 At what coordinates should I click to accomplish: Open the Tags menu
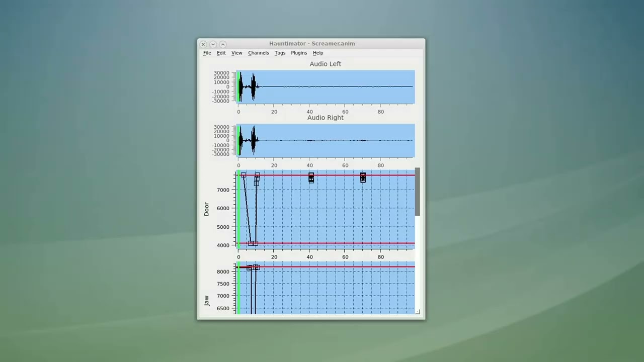280,53
